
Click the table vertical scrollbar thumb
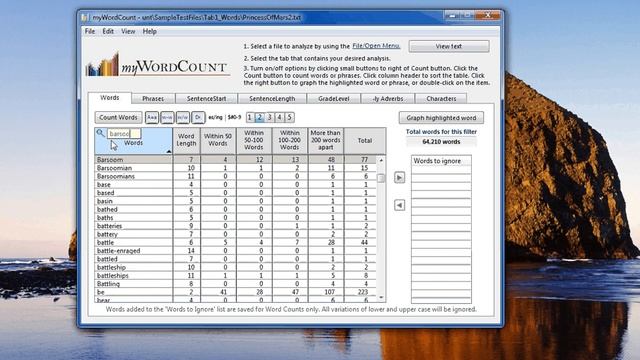381,178
